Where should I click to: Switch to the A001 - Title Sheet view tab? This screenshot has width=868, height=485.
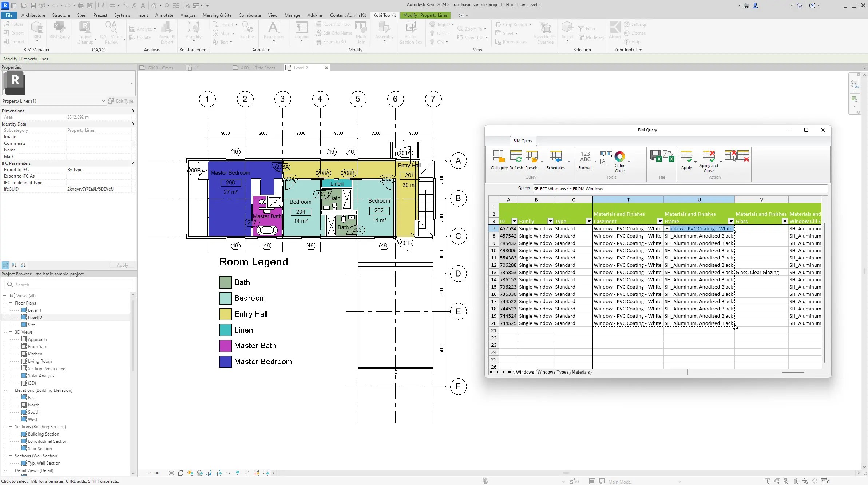[258, 68]
